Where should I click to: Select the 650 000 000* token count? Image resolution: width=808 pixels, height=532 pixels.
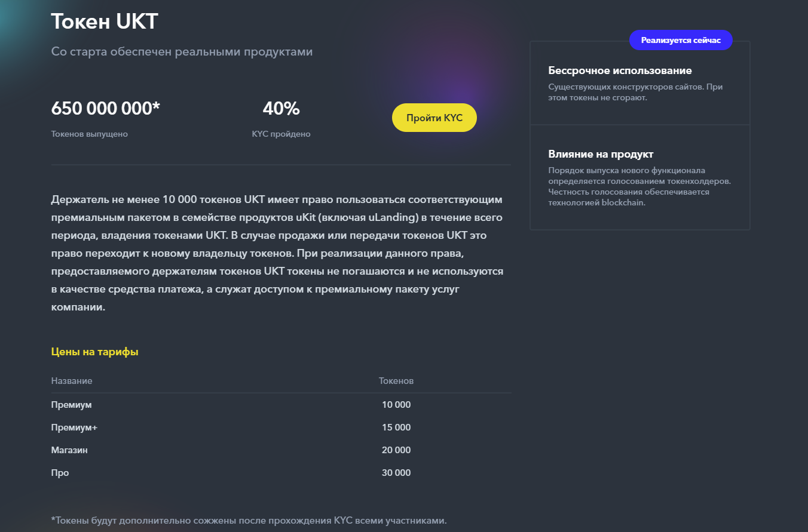click(106, 109)
